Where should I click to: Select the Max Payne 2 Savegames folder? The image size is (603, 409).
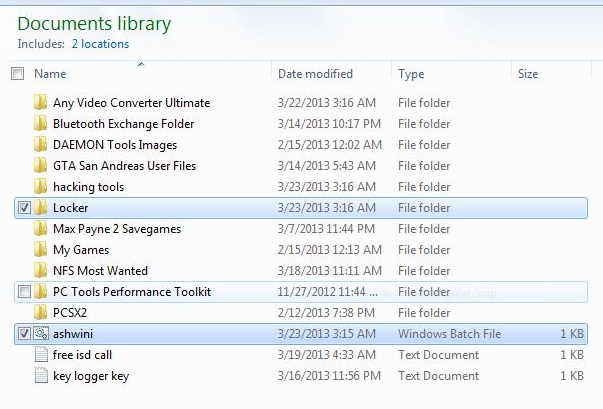116,229
